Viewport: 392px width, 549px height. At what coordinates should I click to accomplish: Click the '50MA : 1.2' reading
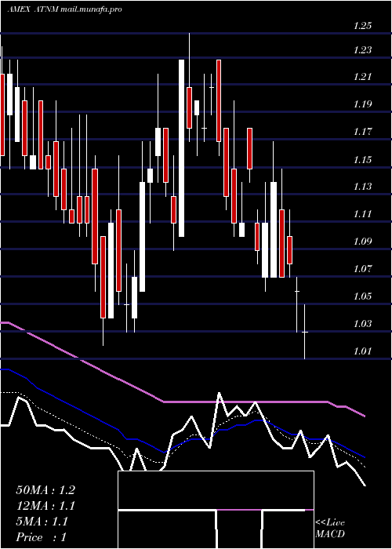coord(45,490)
